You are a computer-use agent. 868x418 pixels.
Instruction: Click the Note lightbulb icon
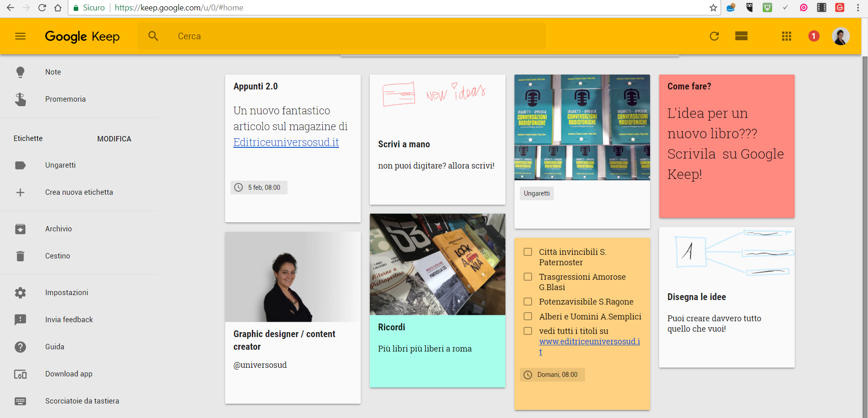(x=20, y=72)
